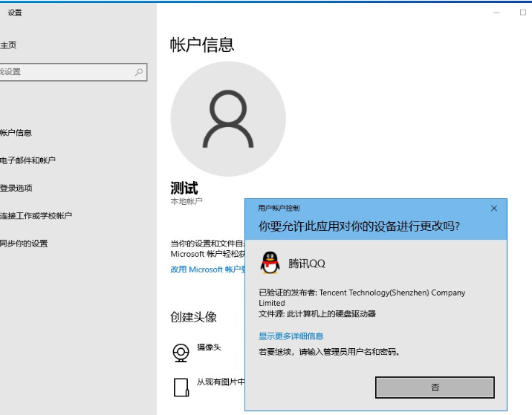Click the QQ penguin icon in the dialog
Viewport: 532px width, 415px height.
pyautogui.click(x=270, y=263)
